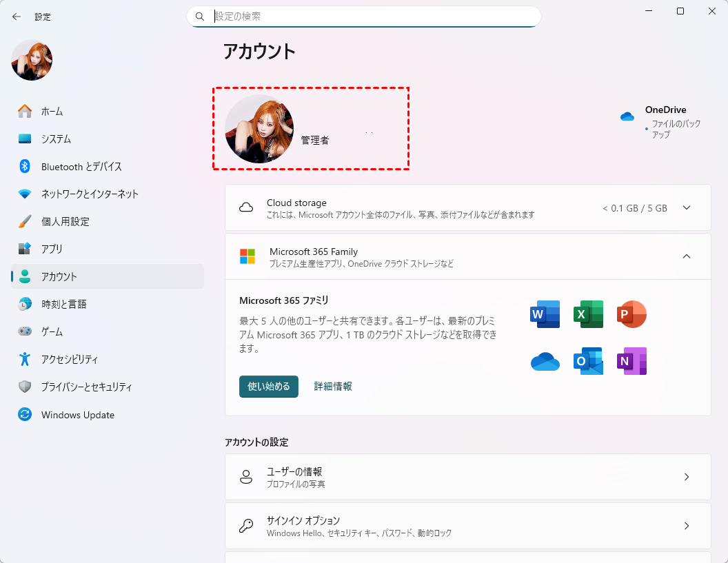Select プライバシーとセキュリティ in sidebar
This screenshot has height=563, width=728.
pyautogui.click(x=86, y=387)
